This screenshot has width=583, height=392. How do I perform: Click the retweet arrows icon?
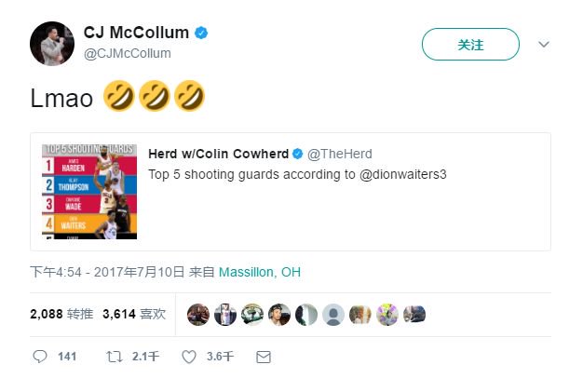(x=115, y=357)
